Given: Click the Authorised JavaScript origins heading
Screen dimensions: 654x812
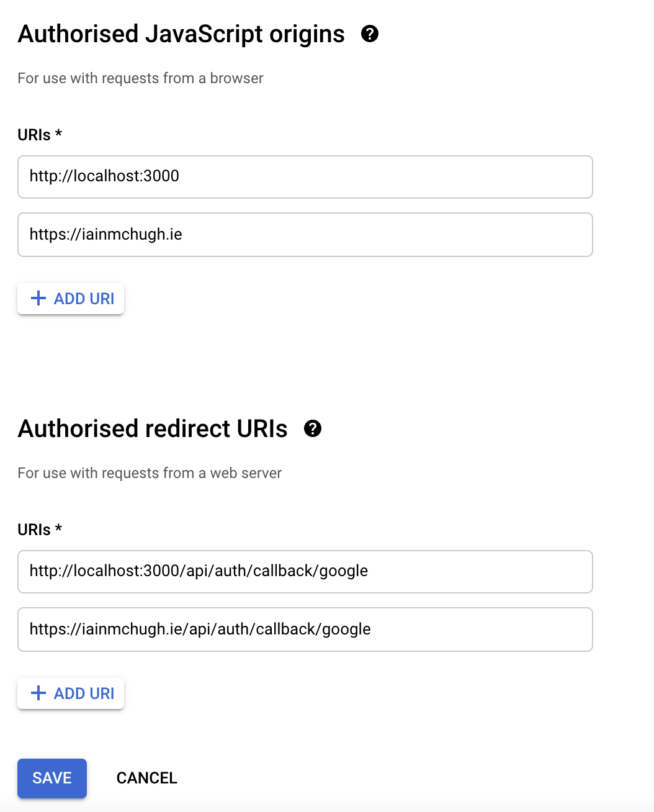Looking at the screenshot, I should pos(181,34).
